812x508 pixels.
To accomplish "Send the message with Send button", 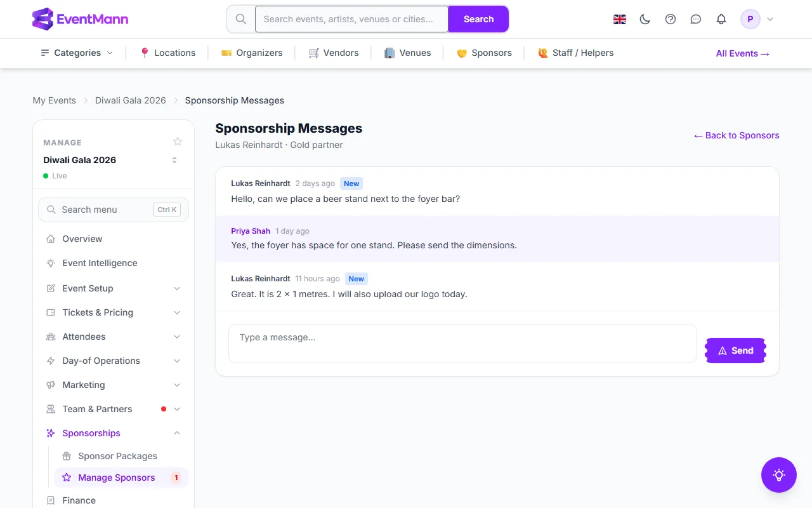I will pyautogui.click(x=736, y=351).
